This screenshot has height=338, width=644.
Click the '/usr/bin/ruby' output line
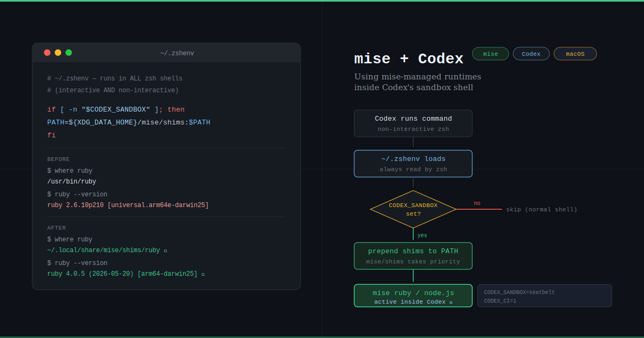(72, 182)
